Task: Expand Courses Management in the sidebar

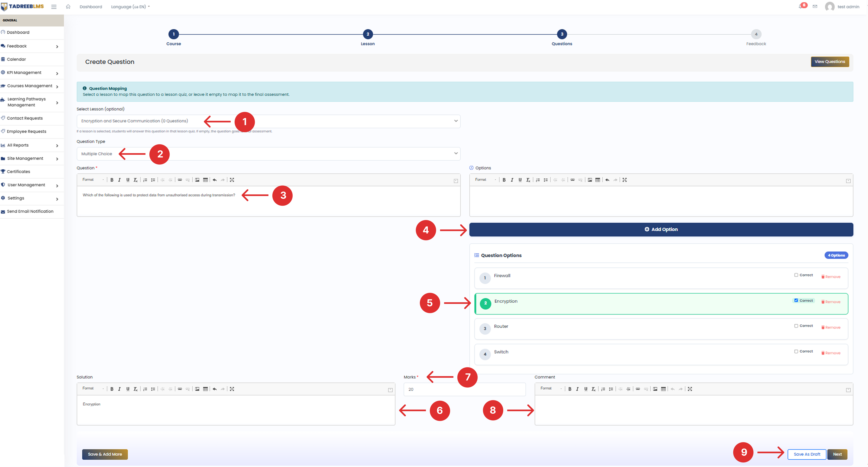Action: 32,86
